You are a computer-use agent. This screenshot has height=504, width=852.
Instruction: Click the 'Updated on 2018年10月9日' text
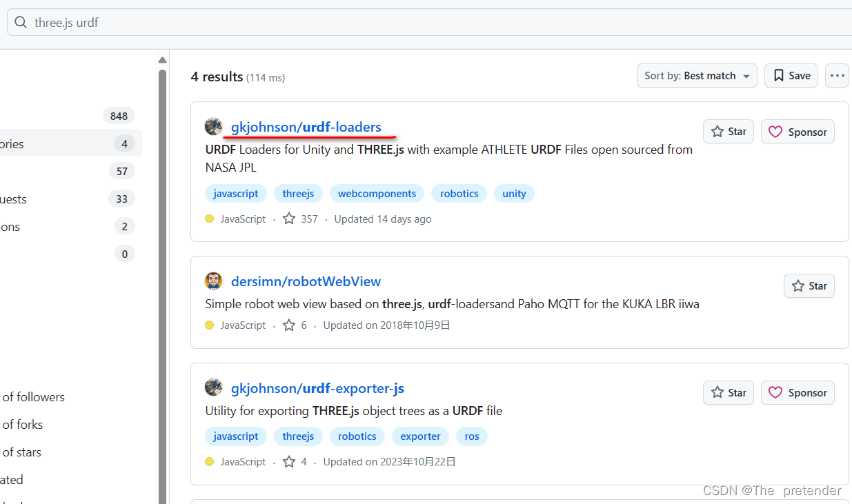[386, 325]
